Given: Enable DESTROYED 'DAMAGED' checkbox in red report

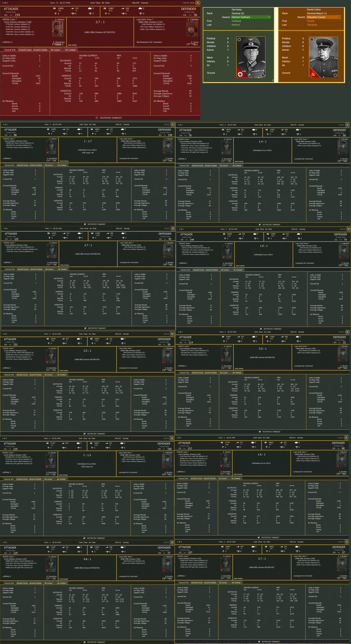Looking at the screenshot, I should [x=97, y=118].
